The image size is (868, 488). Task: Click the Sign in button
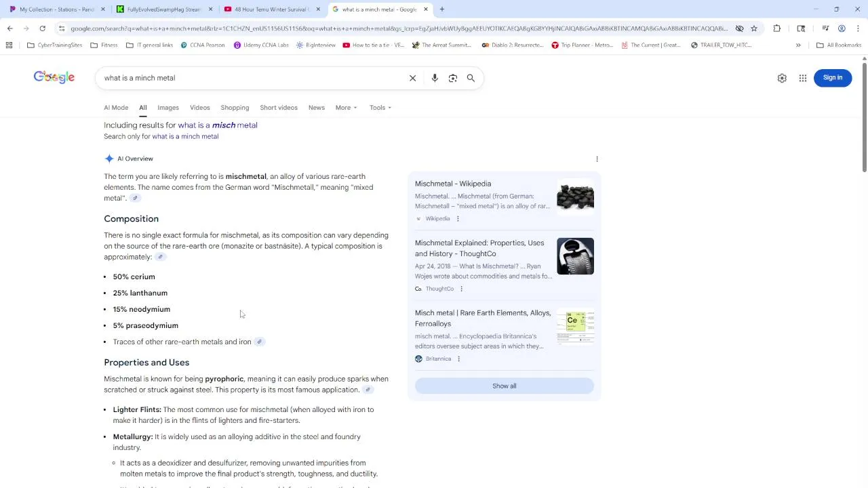tap(833, 77)
